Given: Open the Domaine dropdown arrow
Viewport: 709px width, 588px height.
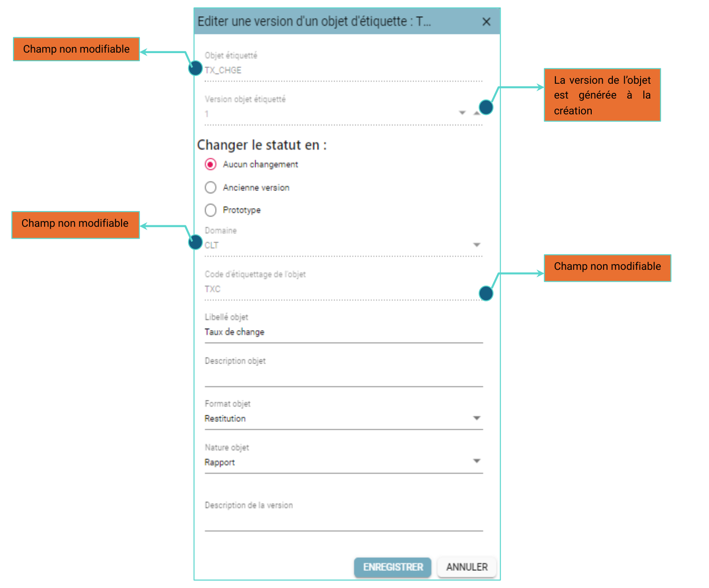Looking at the screenshot, I should click(476, 245).
